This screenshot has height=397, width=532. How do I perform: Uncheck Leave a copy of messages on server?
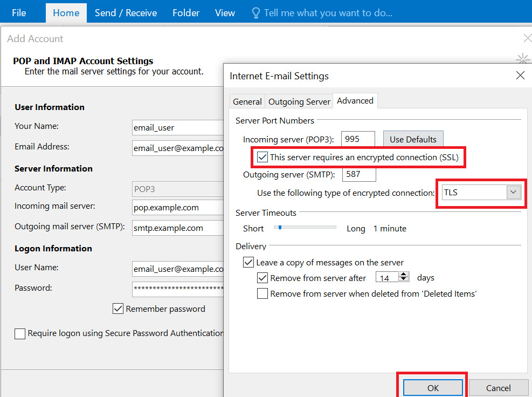tap(248, 262)
